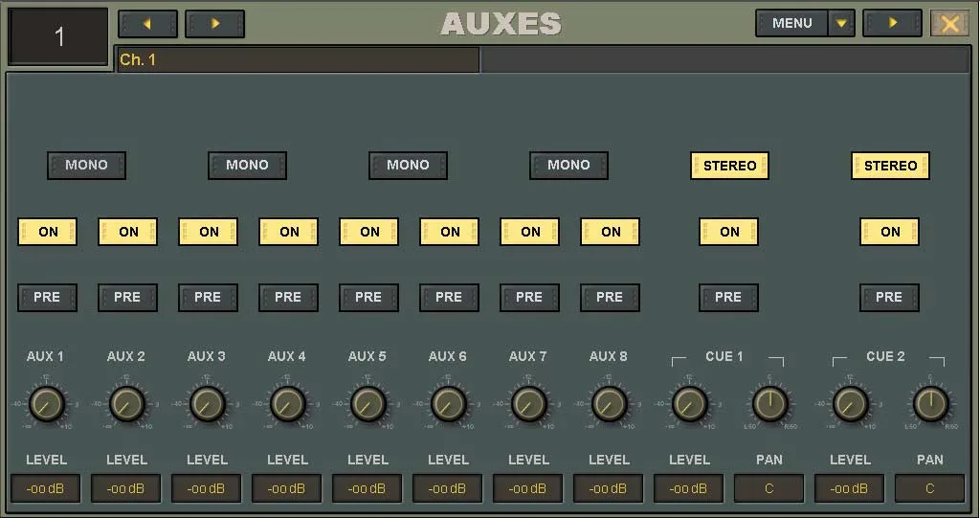This screenshot has width=980, height=518.
Task: Toggle MONO for AUX 3/4 pair
Action: pyautogui.click(x=247, y=165)
